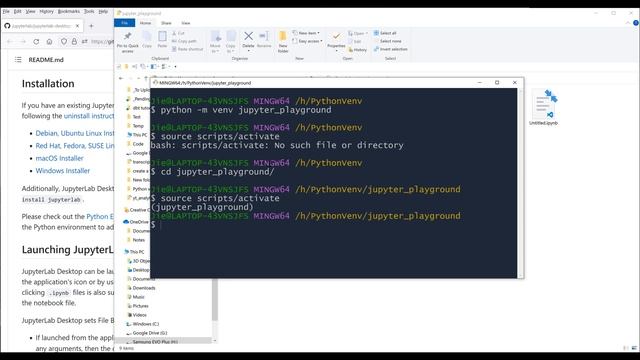The height and width of the screenshot is (360, 640).
Task: Open Red Hat, Fedora, SUSE Linux link
Action: pyautogui.click(x=75, y=146)
